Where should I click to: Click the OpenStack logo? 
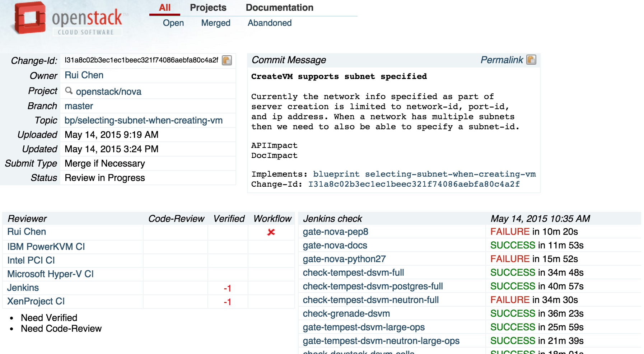tap(68, 19)
